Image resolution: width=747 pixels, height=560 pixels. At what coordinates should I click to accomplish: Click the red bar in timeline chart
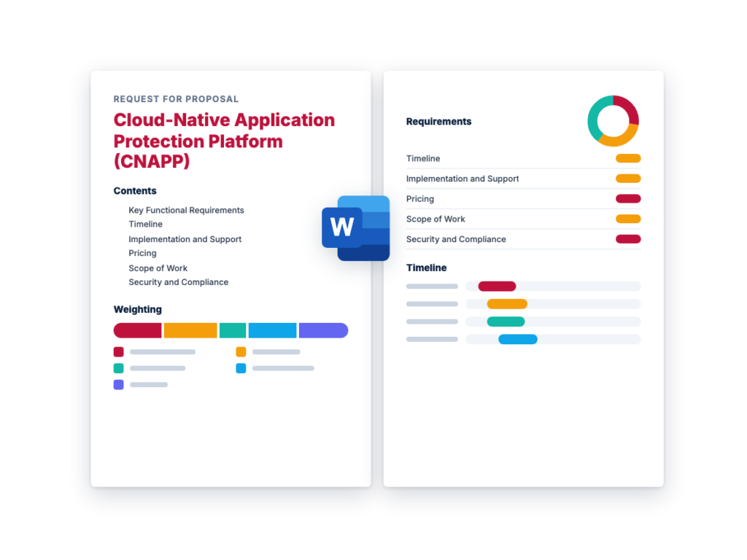(497, 286)
